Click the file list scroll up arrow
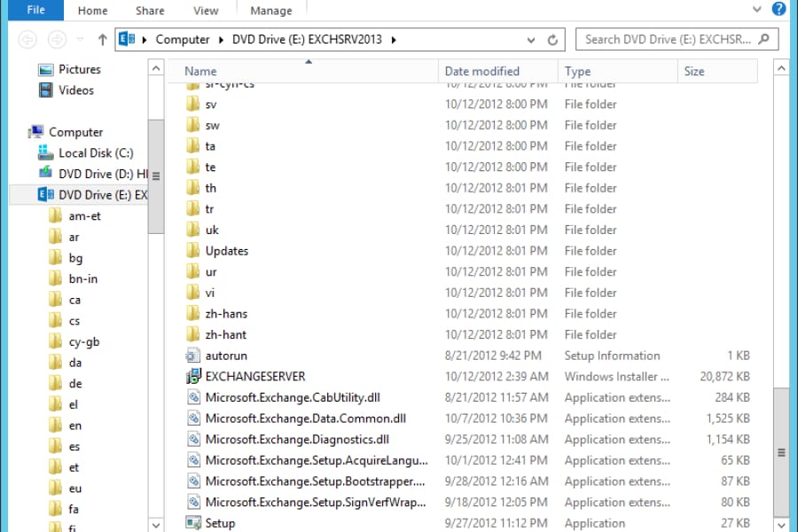The width and height of the screenshot is (798, 532). (781, 67)
